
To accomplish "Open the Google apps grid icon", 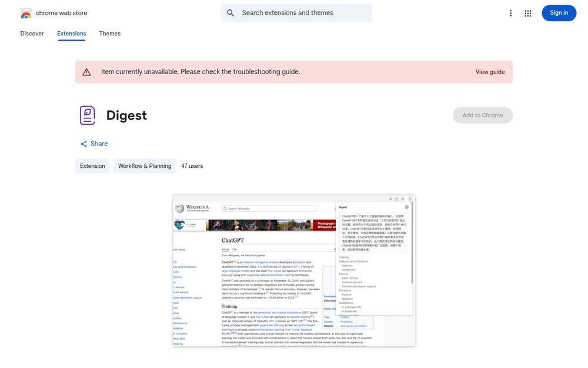I will [x=527, y=13].
